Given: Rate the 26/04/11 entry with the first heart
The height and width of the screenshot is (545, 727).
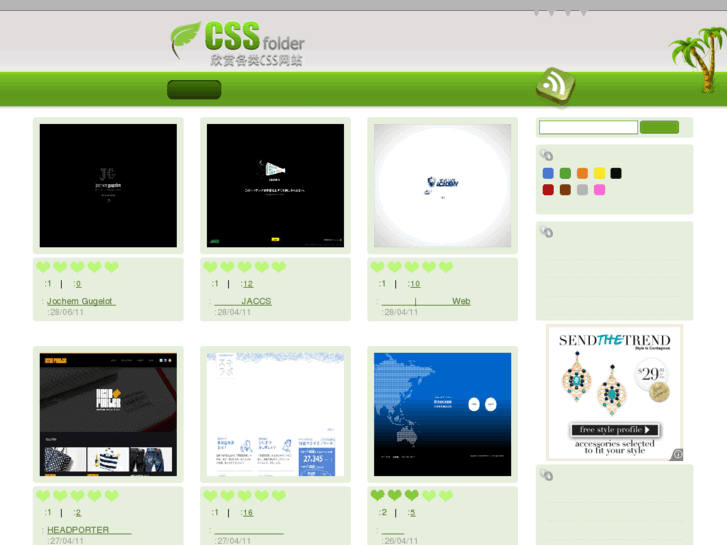Looking at the screenshot, I should pyautogui.click(x=377, y=495).
